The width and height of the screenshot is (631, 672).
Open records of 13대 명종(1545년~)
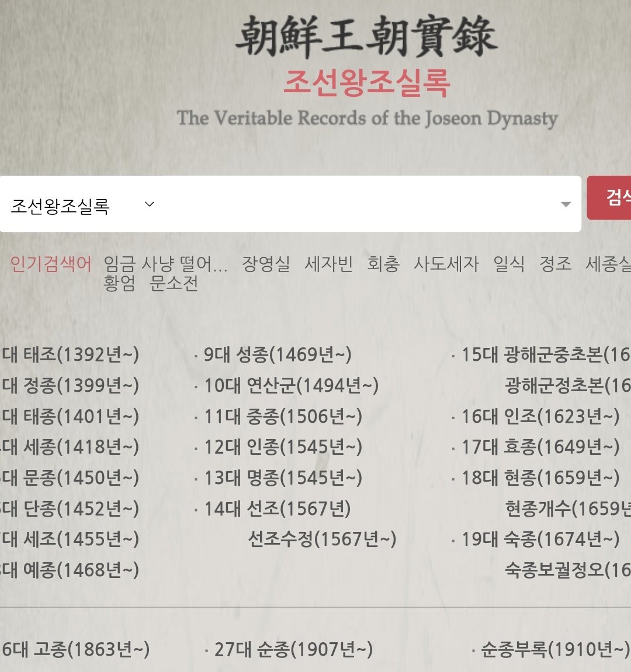click(x=283, y=478)
